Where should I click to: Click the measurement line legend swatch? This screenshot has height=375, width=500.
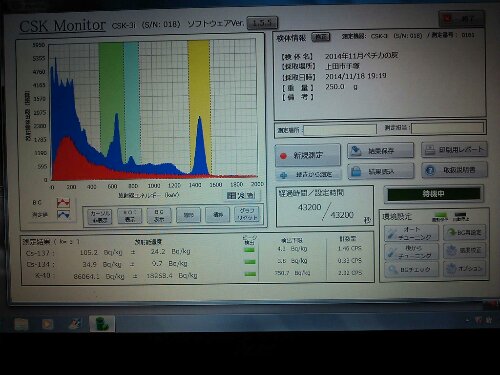63,215
